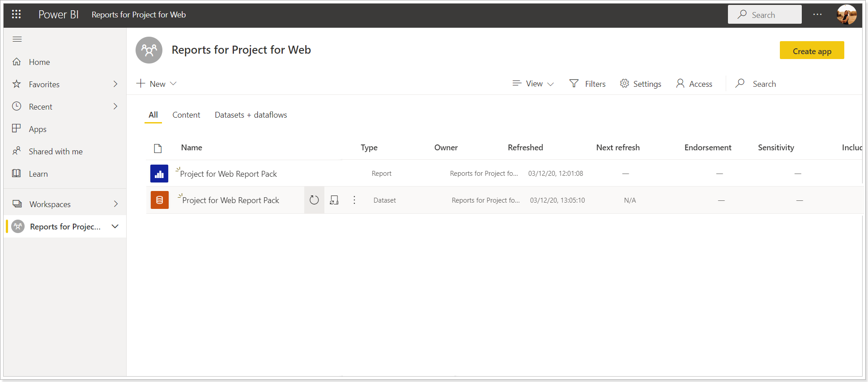Open the header more options ellipsis

[x=817, y=14]
